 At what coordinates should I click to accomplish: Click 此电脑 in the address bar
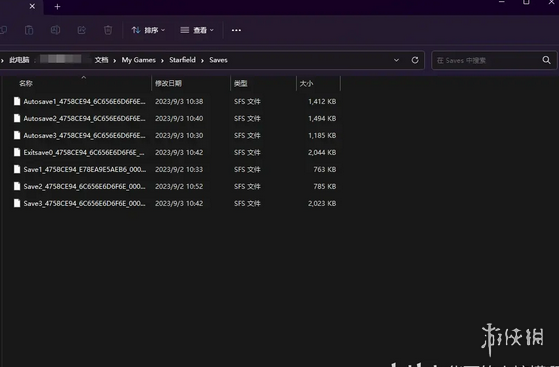tap(19, 60)
